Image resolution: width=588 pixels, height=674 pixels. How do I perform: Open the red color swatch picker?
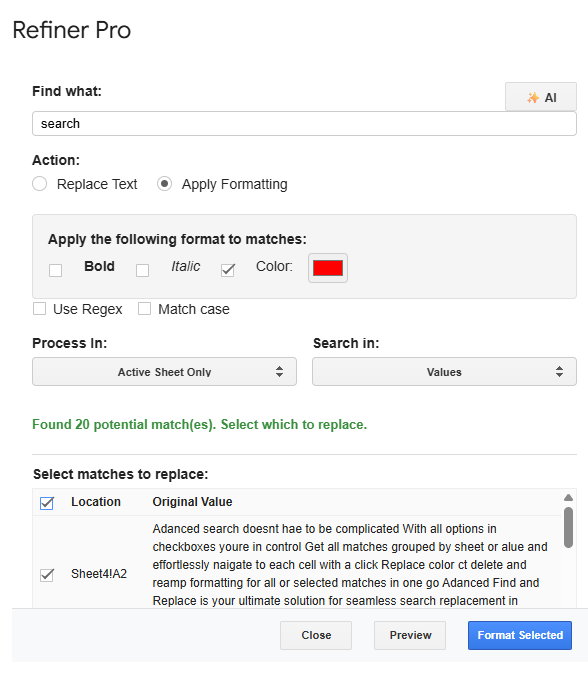328,268
